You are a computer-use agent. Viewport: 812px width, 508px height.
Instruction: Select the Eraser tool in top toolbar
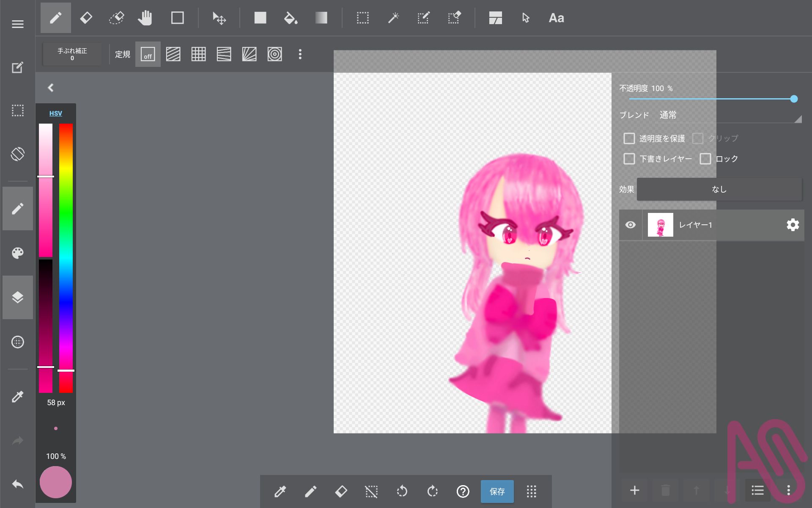point(86,18)
